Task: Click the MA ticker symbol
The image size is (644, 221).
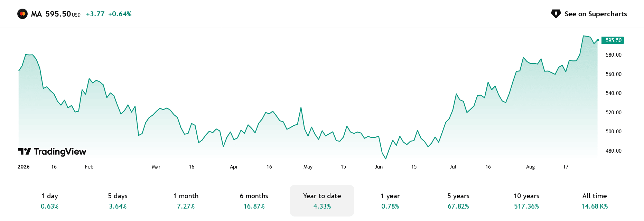Action: [x=36, y=14]
